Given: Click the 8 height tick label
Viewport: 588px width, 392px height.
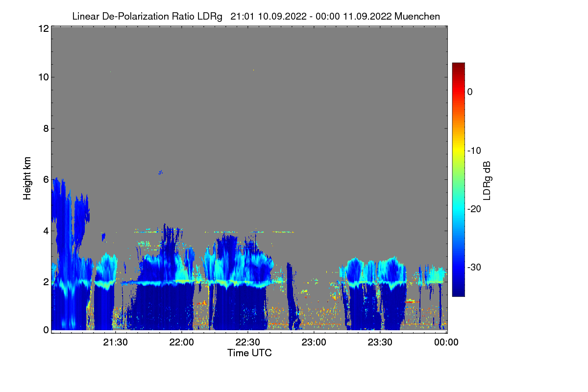Looking at the screenshot, I should coord(45,128).
